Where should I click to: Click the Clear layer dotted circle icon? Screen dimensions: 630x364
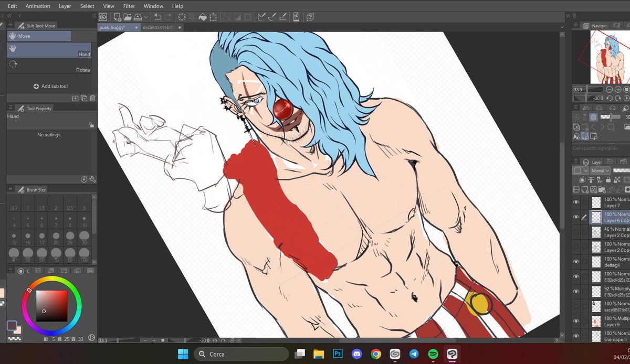(x=182, y=17)
